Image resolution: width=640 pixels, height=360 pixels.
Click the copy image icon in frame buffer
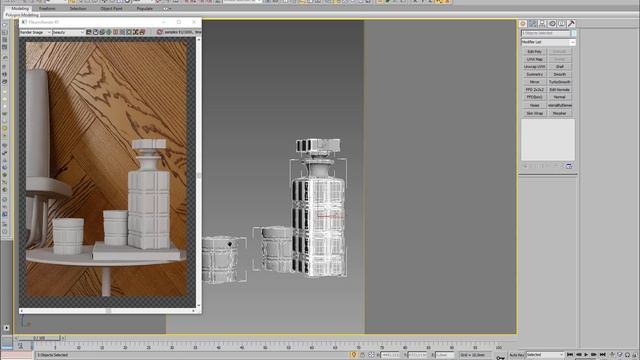[96, 32]
